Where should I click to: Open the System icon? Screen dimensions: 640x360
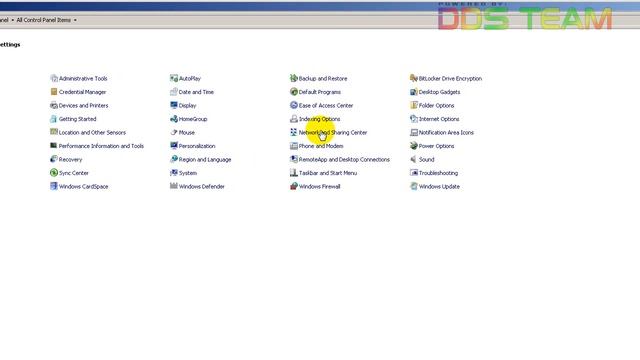pyautogui.click(x=174, y=173)
